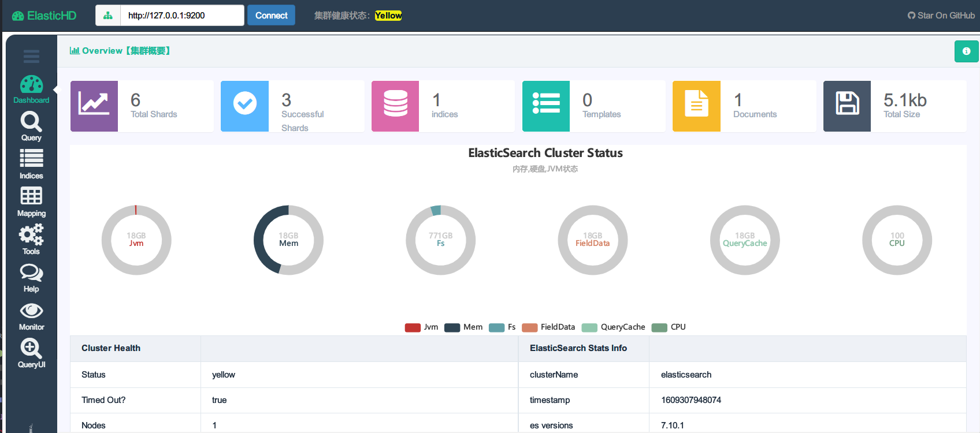Click the Successful Shards checkmark icon
Screen dimensions: 980x433
tap(245, 106)
